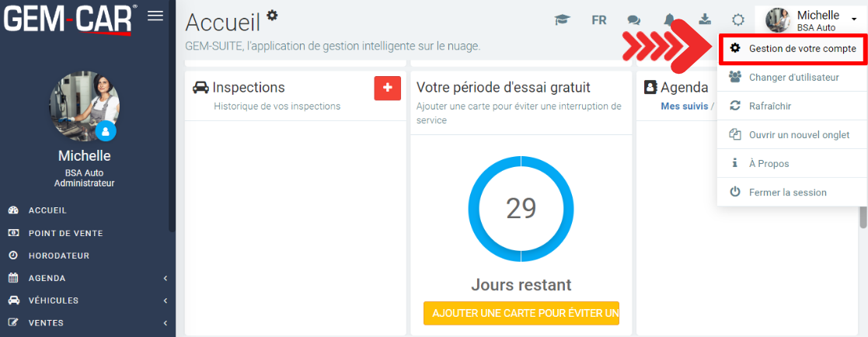Click the 29 days trial progress ring
The height and width of the screenshot is (337, 868).
[521, 208]
